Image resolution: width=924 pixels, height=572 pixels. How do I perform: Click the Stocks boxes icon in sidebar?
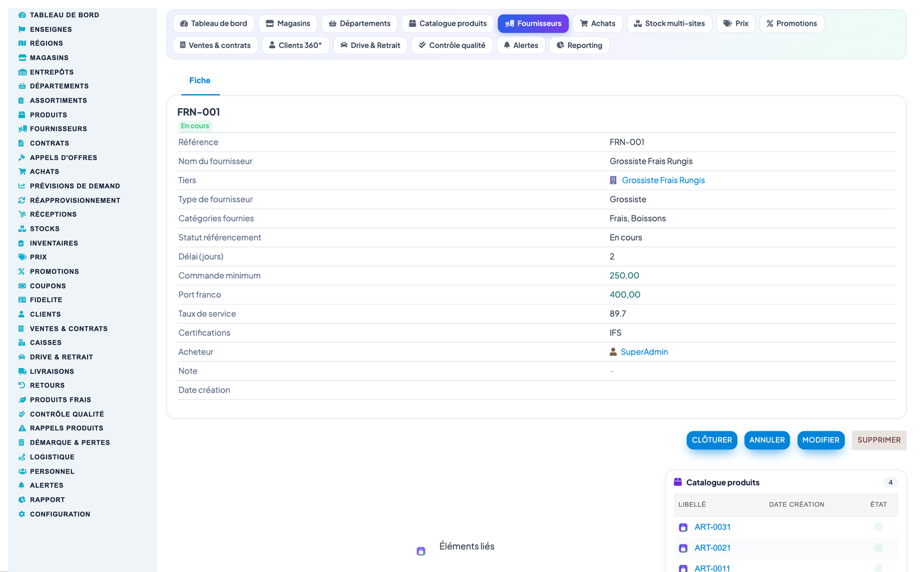22,228
